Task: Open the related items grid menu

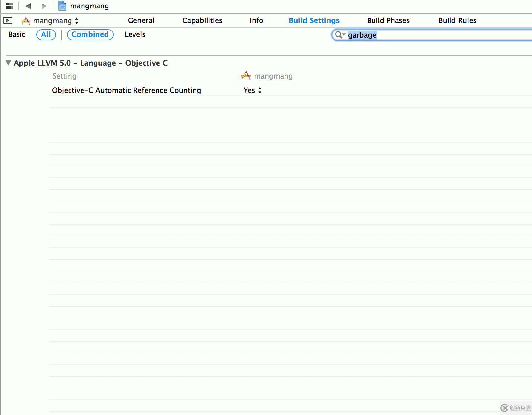Action: click(x=9, y=6)
